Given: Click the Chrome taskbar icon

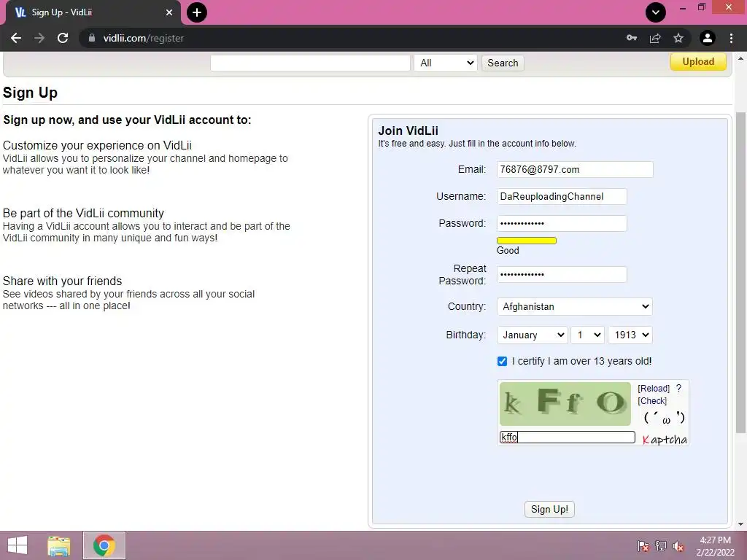Looking at the screenshot, I should click(x=104, y=545).
